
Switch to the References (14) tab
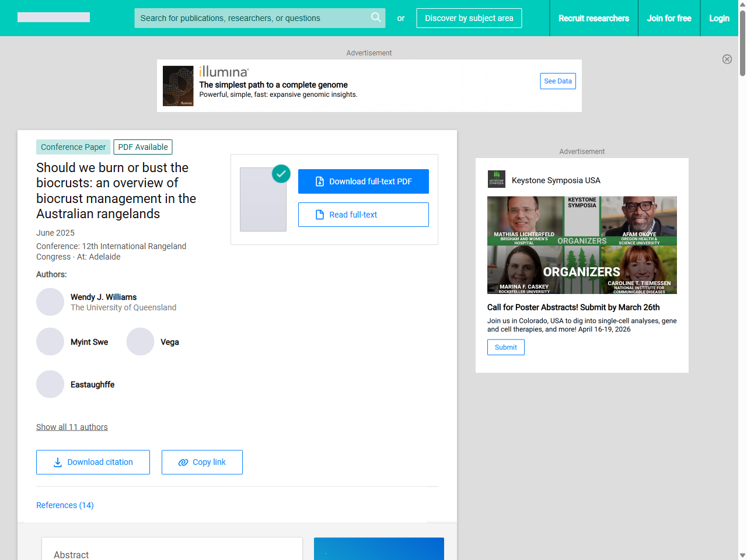(x=65, y=505)
